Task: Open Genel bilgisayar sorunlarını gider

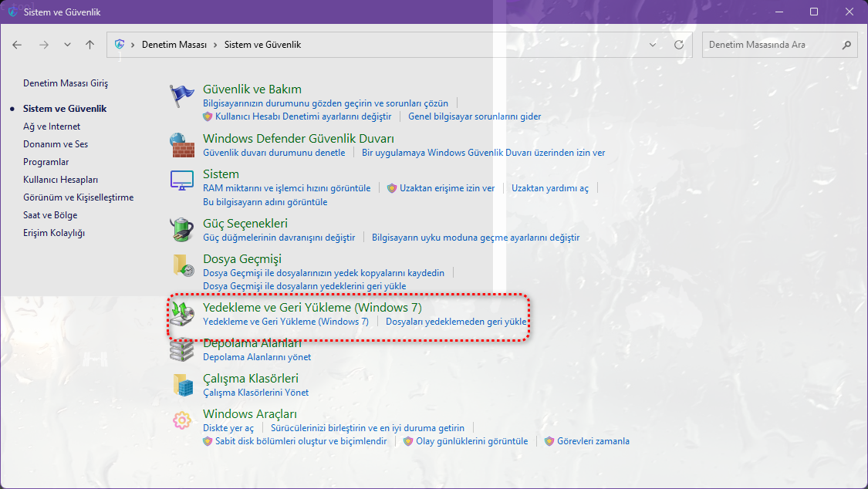Action: tap(475, 116)
